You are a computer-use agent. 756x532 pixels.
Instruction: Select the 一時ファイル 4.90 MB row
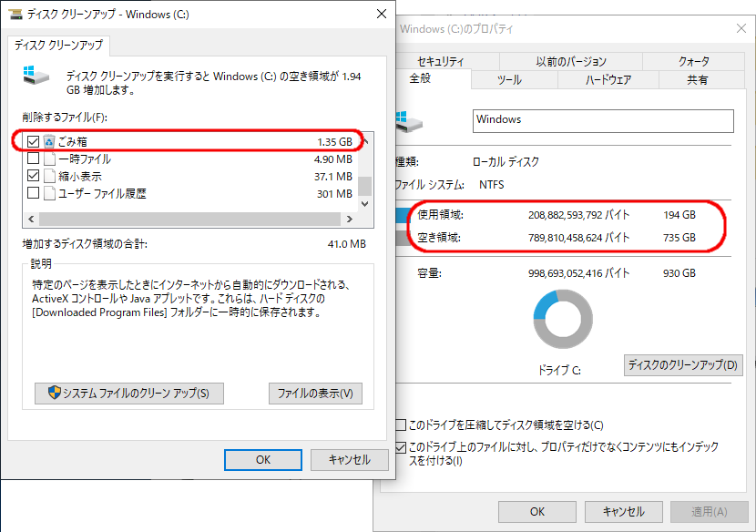tap(190, 159)
